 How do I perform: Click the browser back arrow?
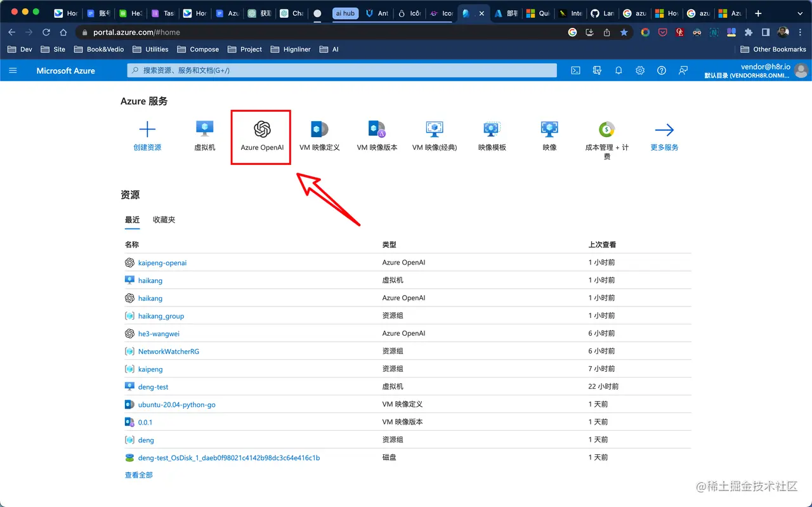[11, 32]
